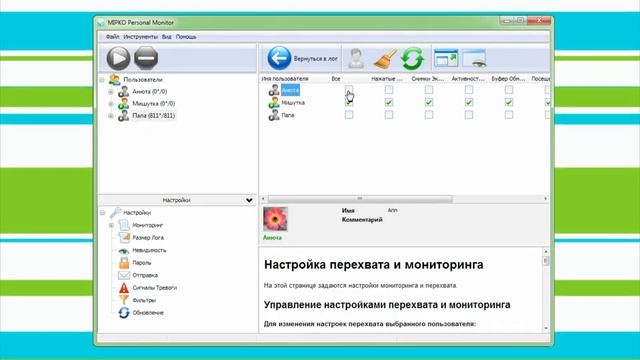Select the Анюта row in the user table
Viewport: 640px width, 360px height.
[290, 90]
